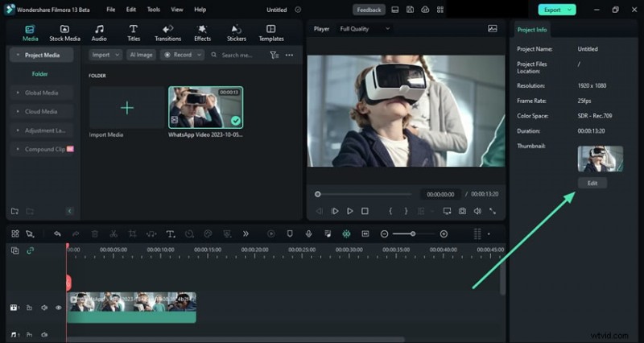Click the undo arrow in timeline toolbar
The height and width of the screenshot is (343, 644).
pos(57,233)
